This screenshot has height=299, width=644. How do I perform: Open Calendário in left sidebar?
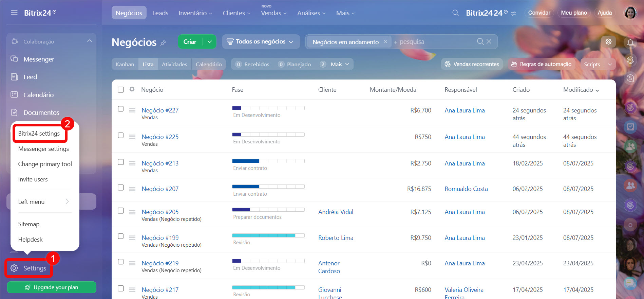[x=38, y=95]
